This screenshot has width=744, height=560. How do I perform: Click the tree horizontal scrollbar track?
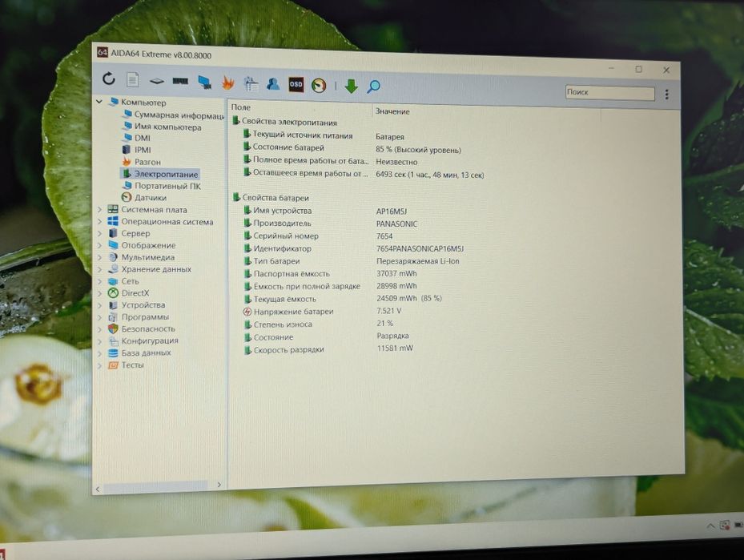point(155,486)
